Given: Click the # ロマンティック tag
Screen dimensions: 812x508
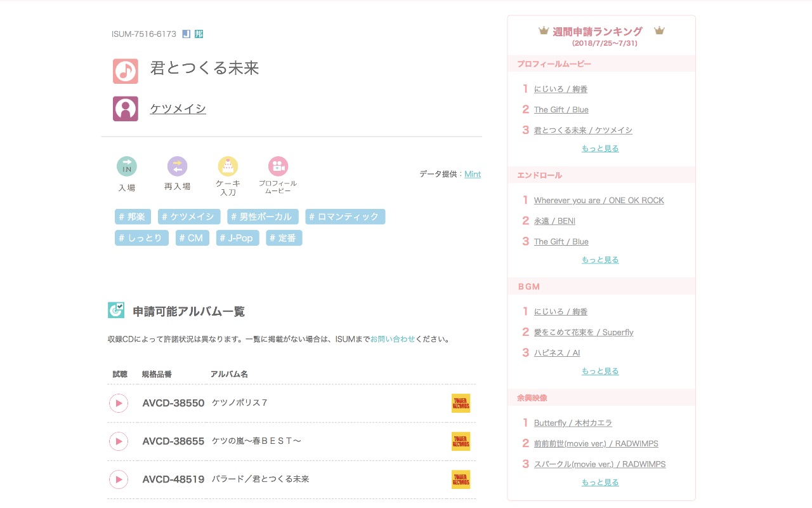Looking at the screenshot, I should pyautogui.click(x=345, y=217).
